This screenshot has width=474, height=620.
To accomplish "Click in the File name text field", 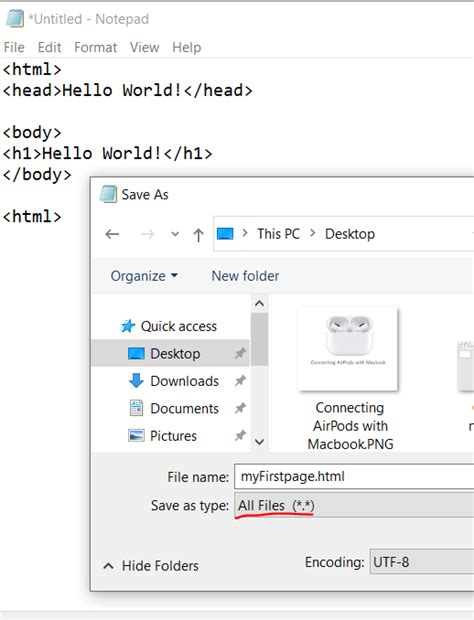I will click(354, 476).
